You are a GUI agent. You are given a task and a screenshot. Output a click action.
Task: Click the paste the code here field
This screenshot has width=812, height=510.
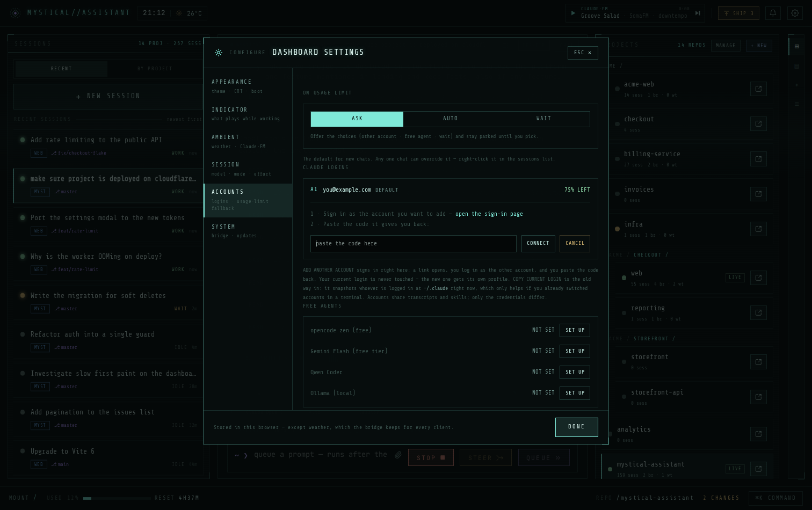(414, 244)
